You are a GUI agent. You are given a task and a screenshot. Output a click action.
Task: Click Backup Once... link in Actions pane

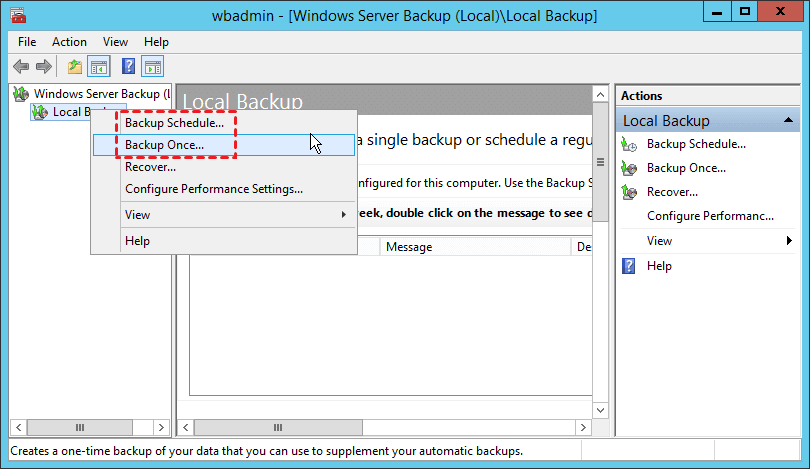point(686,168)
